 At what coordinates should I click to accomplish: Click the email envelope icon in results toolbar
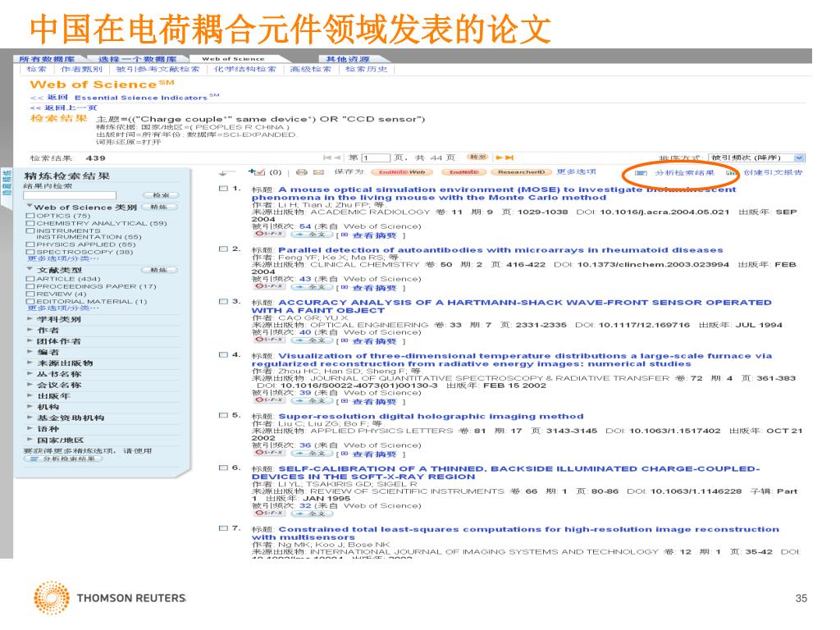point(319,172)
